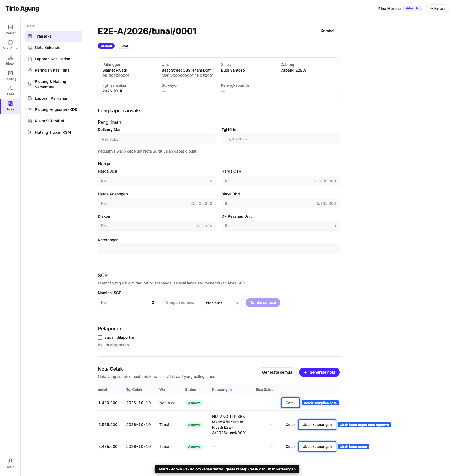
Task: Click the Generate nota button
Action: click(319, 372)
